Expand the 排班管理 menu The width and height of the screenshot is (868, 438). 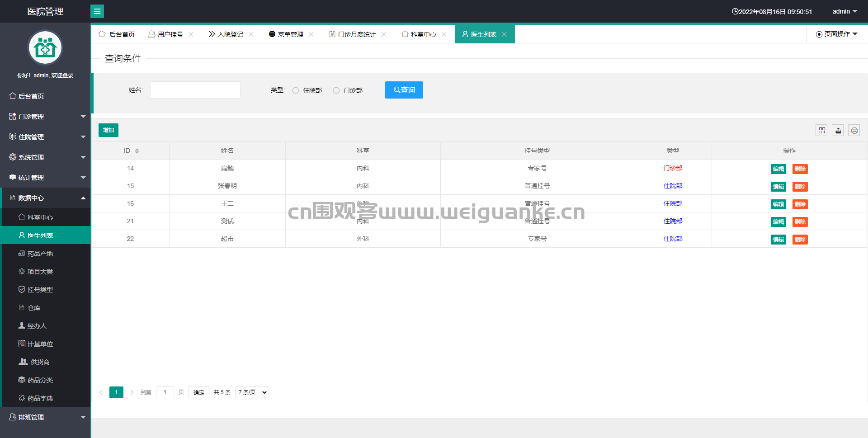(x=45, y=417)
